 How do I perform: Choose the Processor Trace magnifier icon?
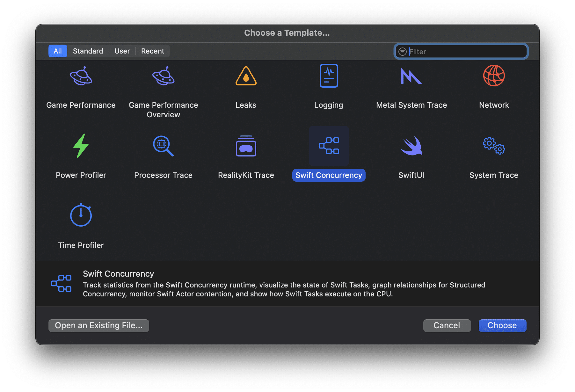coord(163,146)
